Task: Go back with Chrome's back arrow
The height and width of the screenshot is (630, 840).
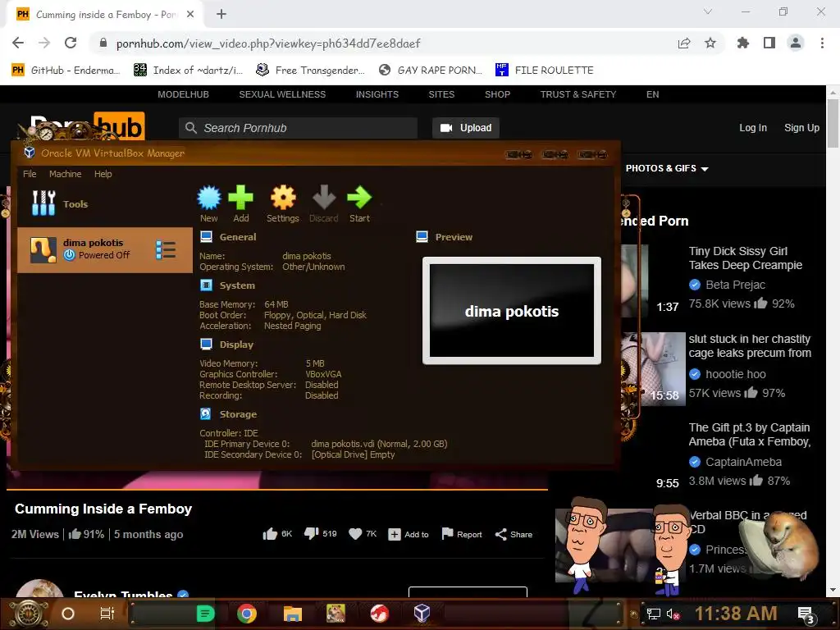Action: click(x=18, y=43)
